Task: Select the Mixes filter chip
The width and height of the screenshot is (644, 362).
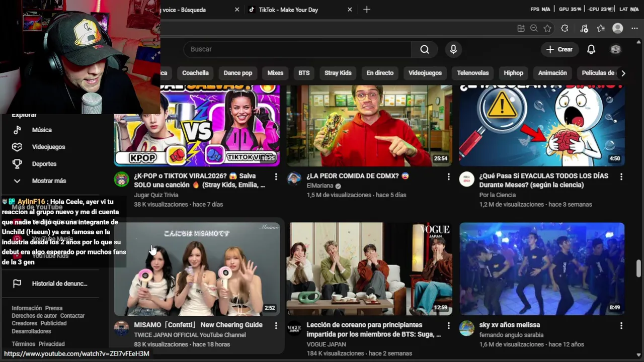Action: pos(275,73)
